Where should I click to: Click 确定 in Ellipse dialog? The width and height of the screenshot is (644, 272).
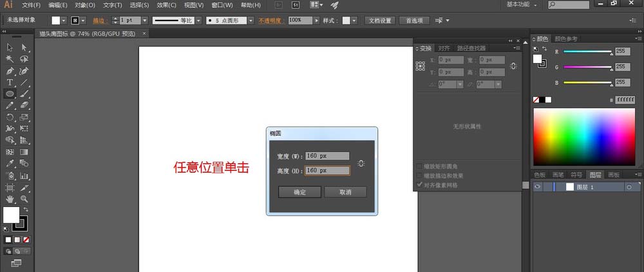[x=300, y=192]
